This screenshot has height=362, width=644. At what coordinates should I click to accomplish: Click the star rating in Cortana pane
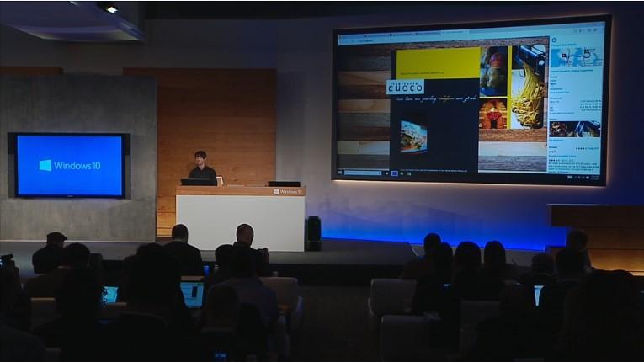(x=582, y=148)
